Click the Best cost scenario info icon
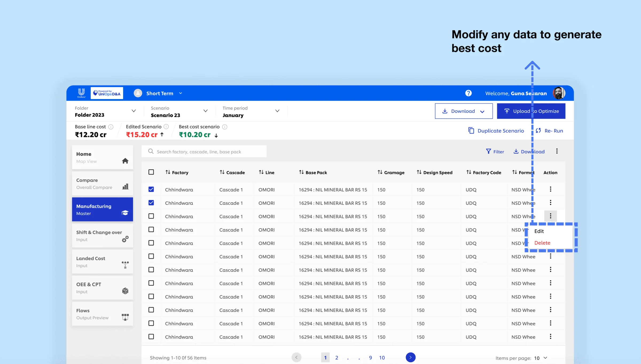This screenshot has height=364, width=641. (x=225, y=127)
